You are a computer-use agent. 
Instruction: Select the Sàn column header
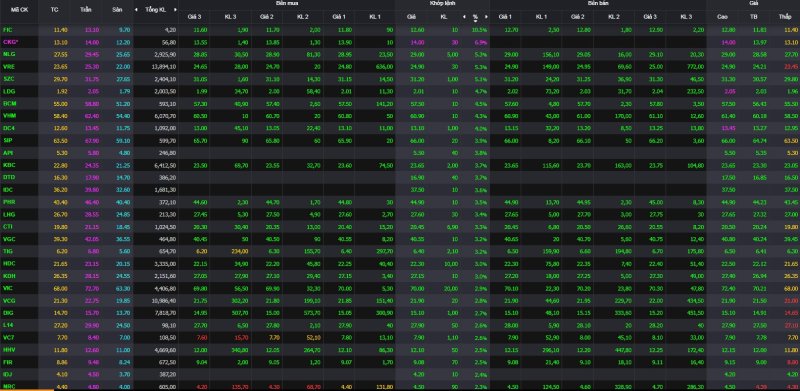(x=117, y=10)
